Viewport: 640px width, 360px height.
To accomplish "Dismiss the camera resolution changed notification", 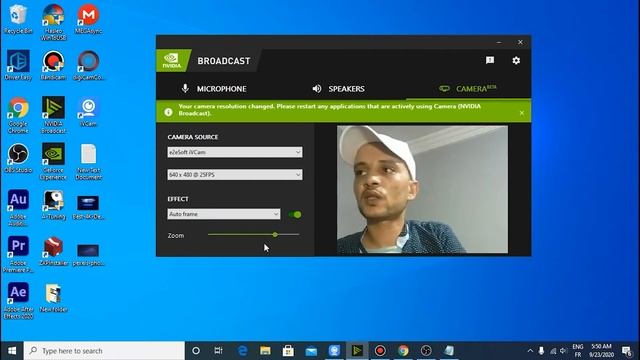I will click(522, 113).
